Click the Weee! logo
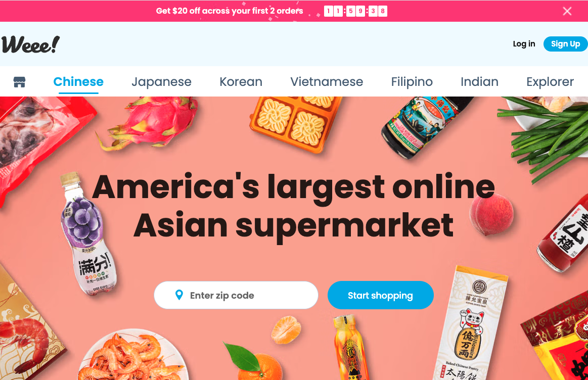The width and height of the screenshot is (588, 380). (x=30, y=44)
